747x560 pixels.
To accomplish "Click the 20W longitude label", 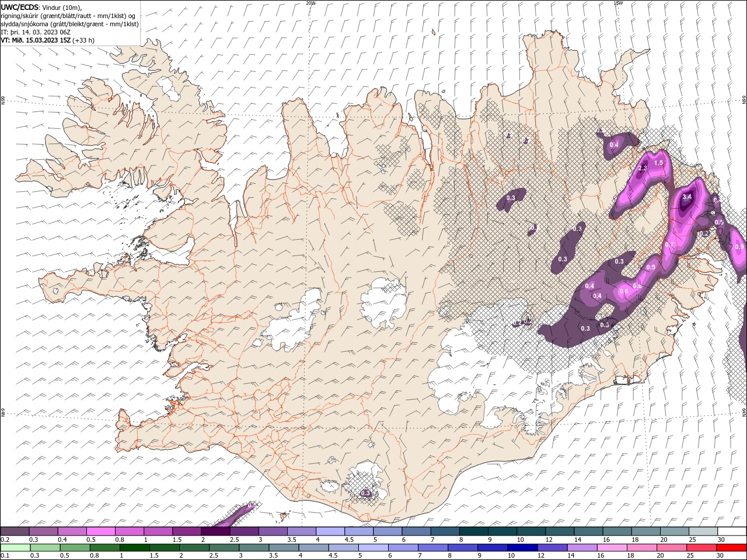I will point(310,3).
